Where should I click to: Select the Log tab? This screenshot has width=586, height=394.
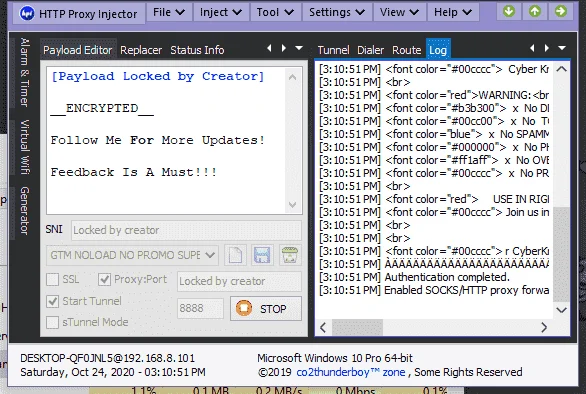(438, 50)
